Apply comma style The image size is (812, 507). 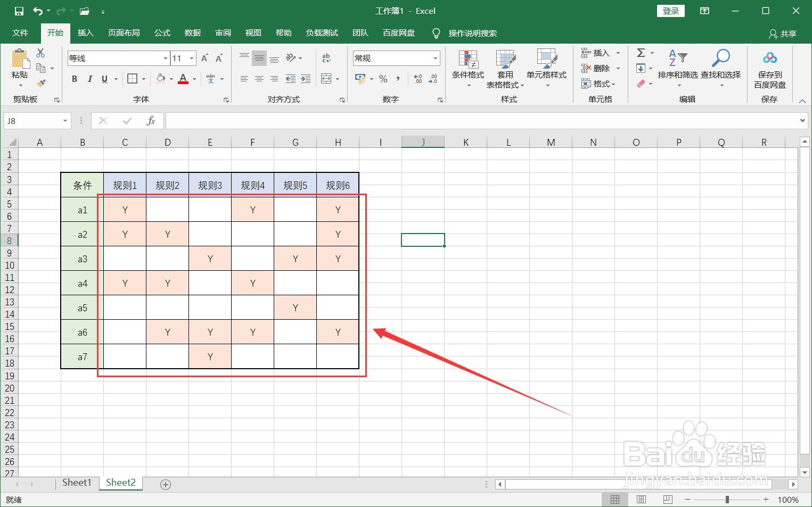coord(398,79)
